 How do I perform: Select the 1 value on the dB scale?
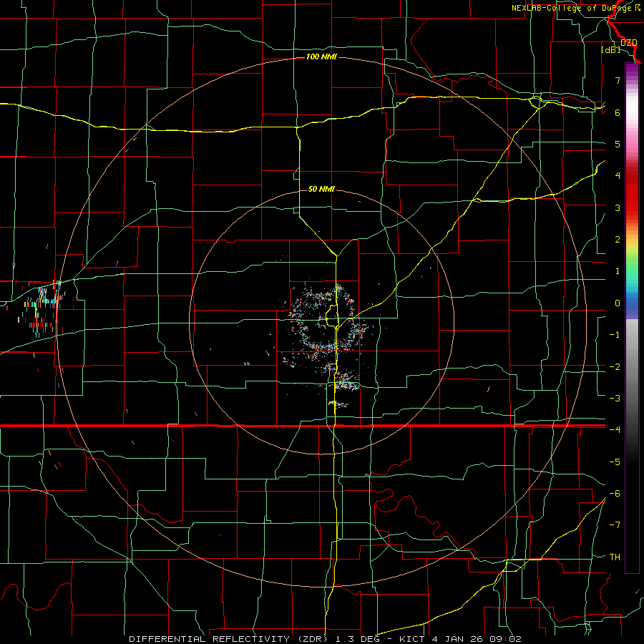[x=618, y=271]
